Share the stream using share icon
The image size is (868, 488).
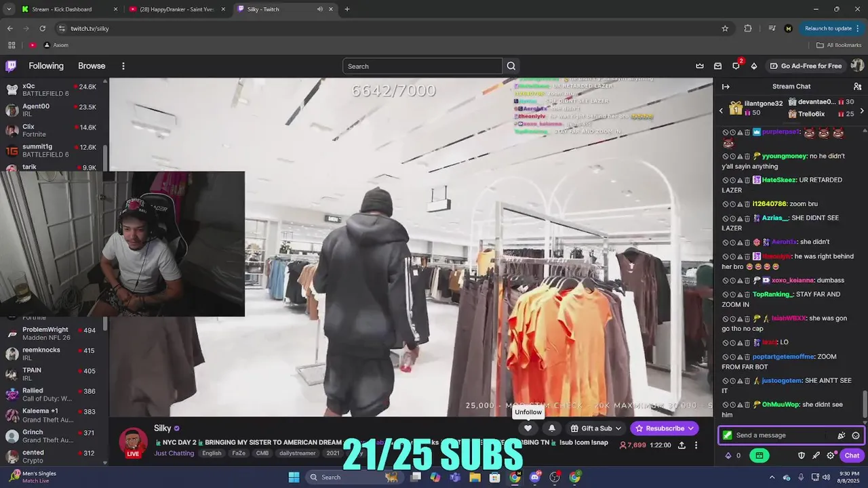pyautogui.click(x=682, y=445)
